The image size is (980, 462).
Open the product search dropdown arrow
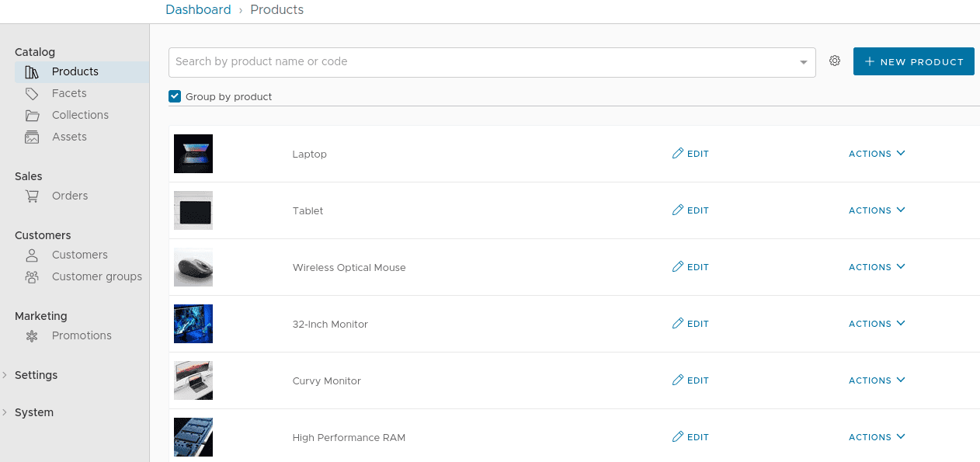click(804, 62)
